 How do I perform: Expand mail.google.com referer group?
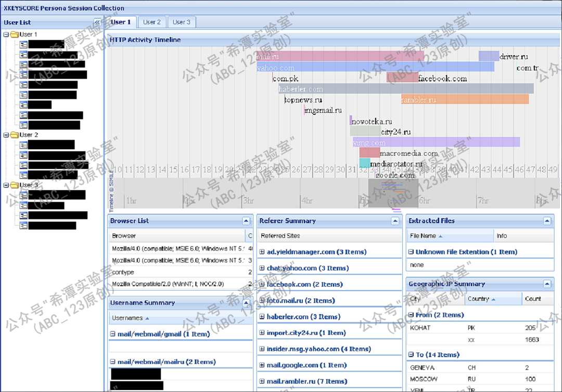click(262, 365)
